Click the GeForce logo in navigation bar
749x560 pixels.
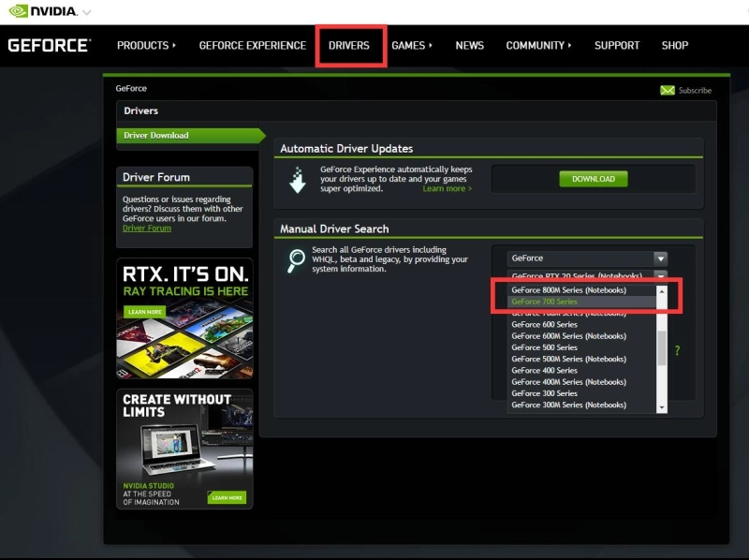[49, 45]
